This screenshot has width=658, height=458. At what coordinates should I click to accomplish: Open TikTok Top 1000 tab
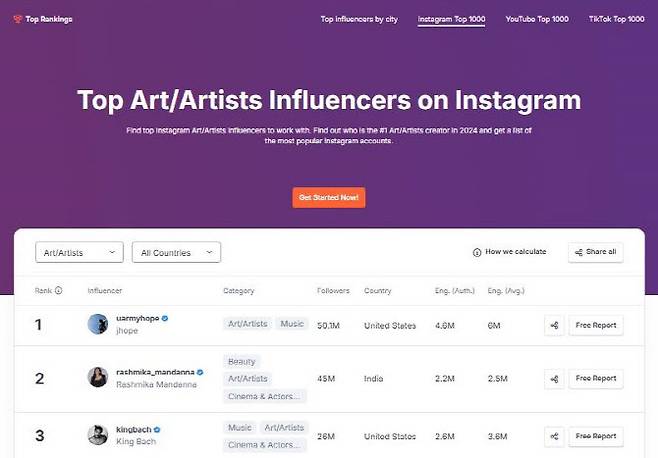tap(616, 19)
